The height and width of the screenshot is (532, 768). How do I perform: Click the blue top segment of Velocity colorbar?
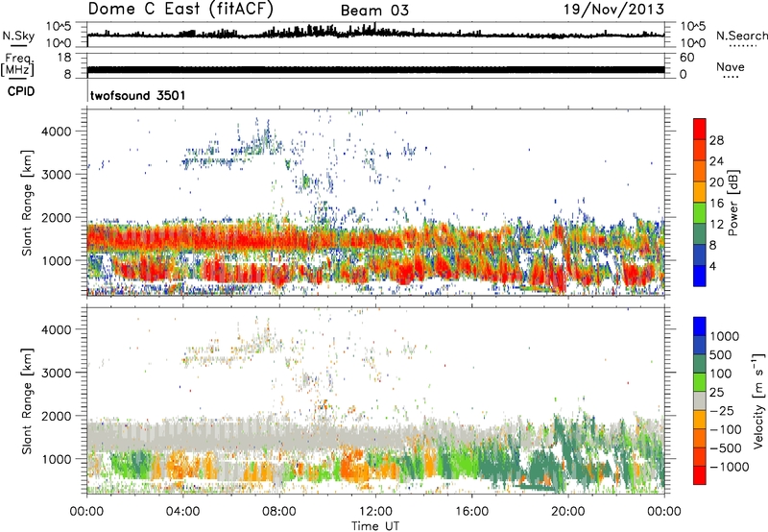point(700,326)
